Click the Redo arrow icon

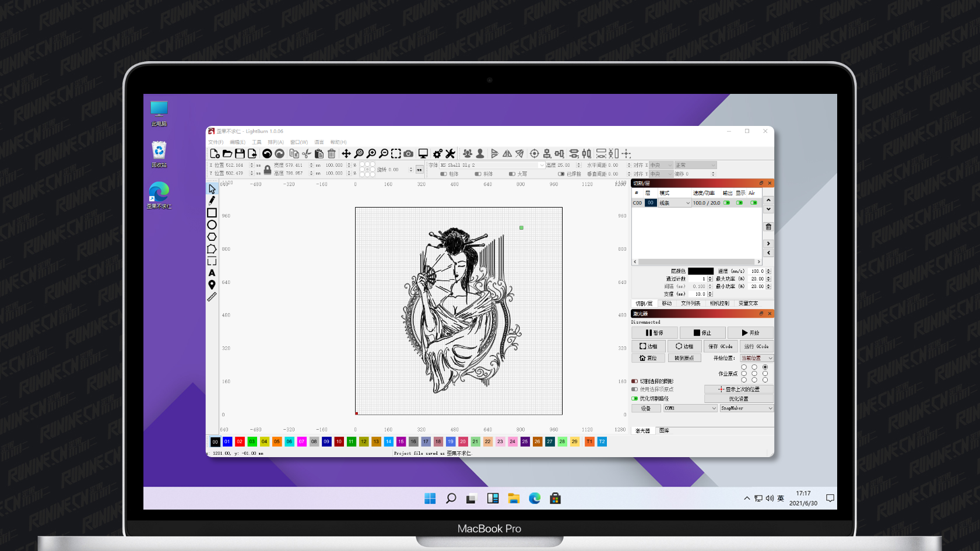pos(280,153)
